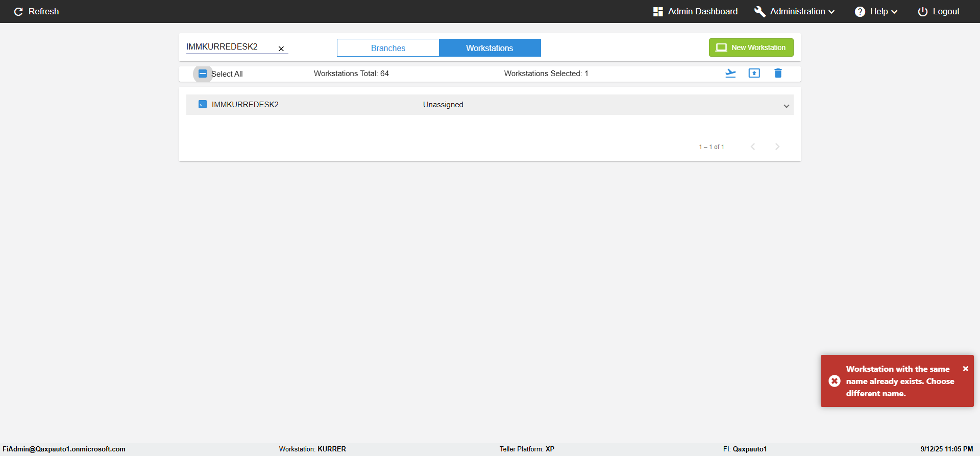The image size is (980, 456).
Task: Click the Workstations Selected: 1 text
Action: [x=546, y=74]
